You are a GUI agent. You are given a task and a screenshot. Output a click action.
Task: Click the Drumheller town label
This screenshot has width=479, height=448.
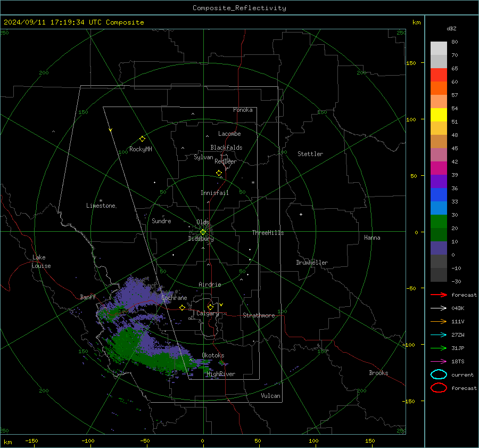pyautogui.click(x=312, y=263)
